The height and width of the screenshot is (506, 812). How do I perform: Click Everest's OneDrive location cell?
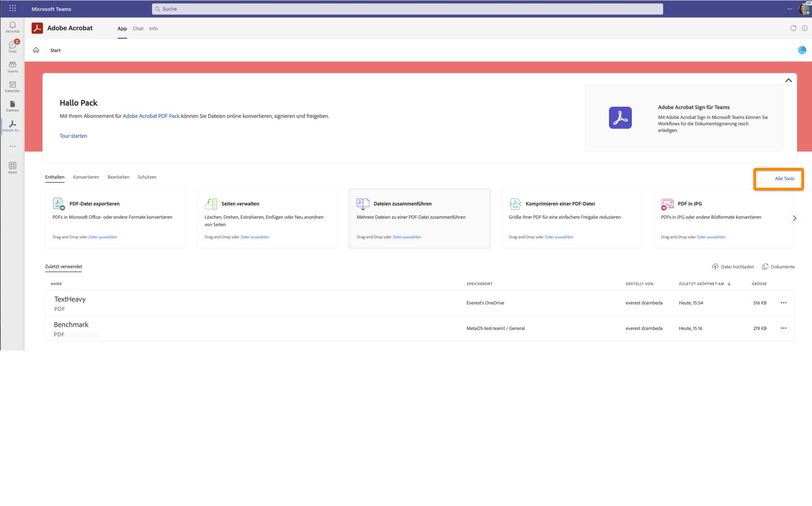tap(485, 303)
